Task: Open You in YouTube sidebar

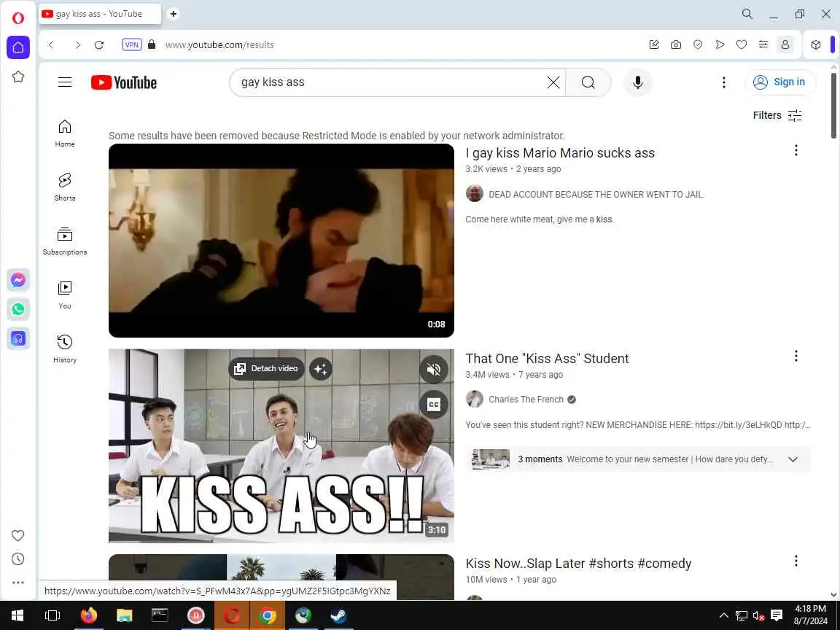Action: pos(65,295)
